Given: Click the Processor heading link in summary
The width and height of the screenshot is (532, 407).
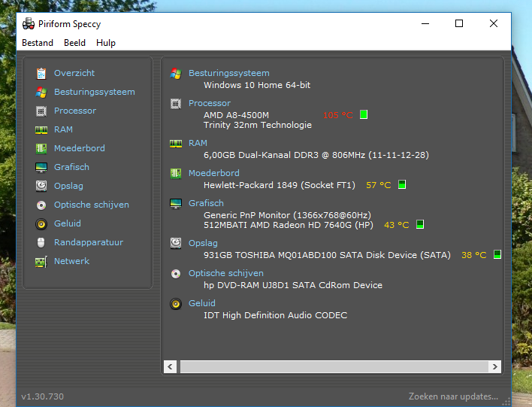Looking at the screenshot, I should tap(210, 103).
